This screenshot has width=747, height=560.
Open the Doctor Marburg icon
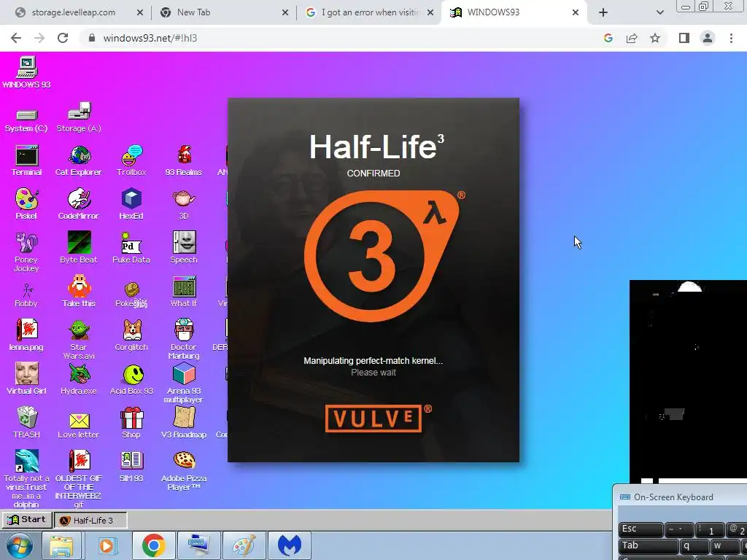tap(184, 340)
